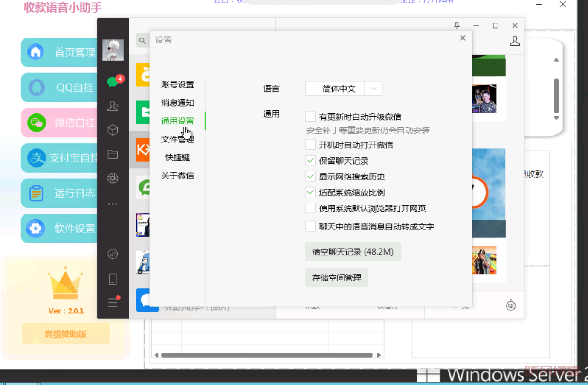588x385 pixels.
Task: Click 存储空间管理 button
Action: 336,278
